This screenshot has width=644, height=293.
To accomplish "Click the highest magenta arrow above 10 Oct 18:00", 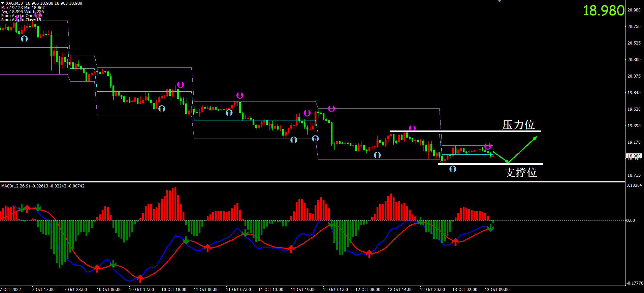I will point(181,85).
